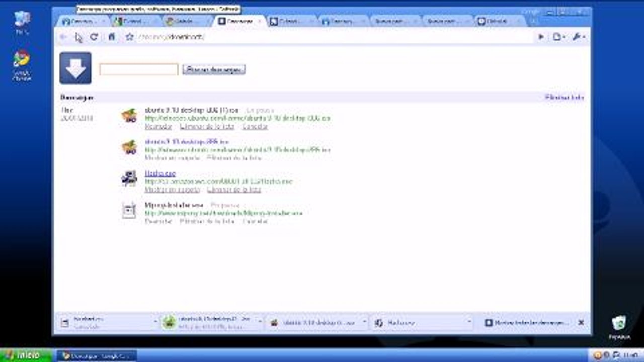The height and width of the screenshot is (362, 644).
Task: Open the home page with the house icon
Action: (112, 37)
